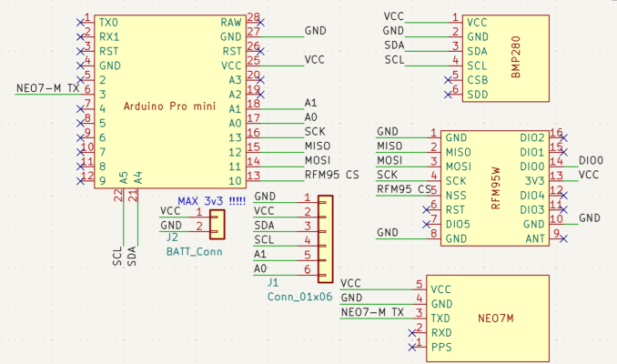Select SCK label at Arduino pin 16
The width and height of the screenshot is (617, 364).
315,131
